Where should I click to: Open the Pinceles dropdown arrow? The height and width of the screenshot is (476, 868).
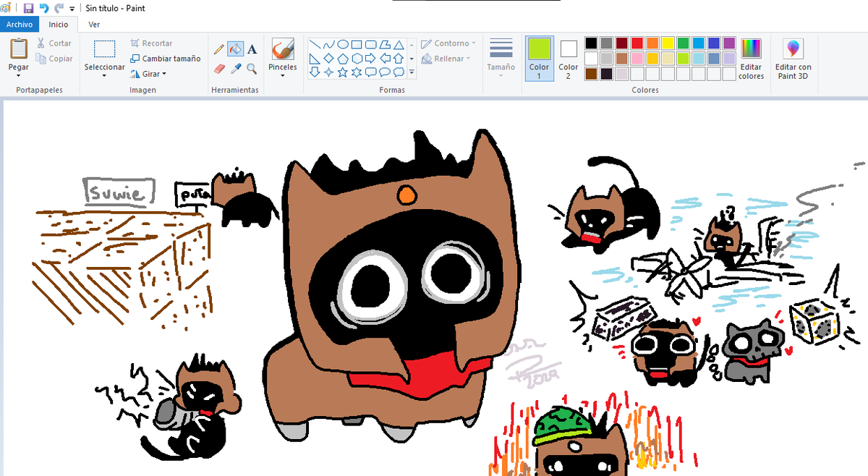[282, 75]
